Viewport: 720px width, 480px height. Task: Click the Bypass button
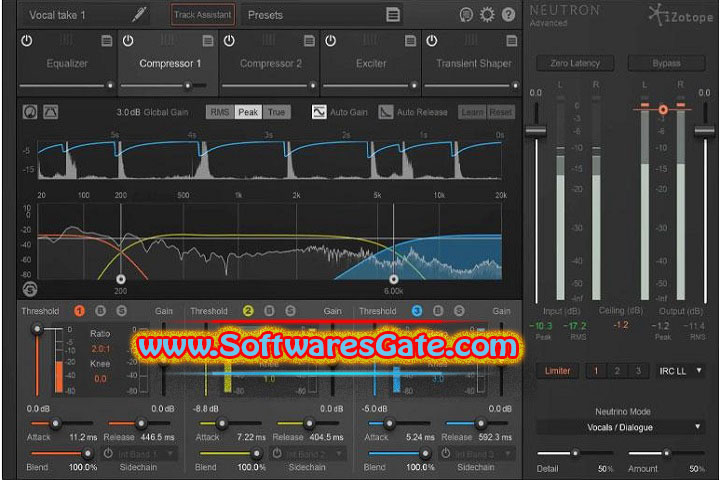click(x=666, y=63)
